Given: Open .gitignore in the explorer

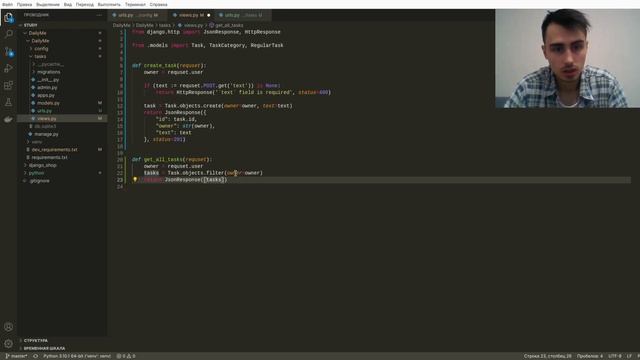Looking at the screenshot, I should [39, 181].
